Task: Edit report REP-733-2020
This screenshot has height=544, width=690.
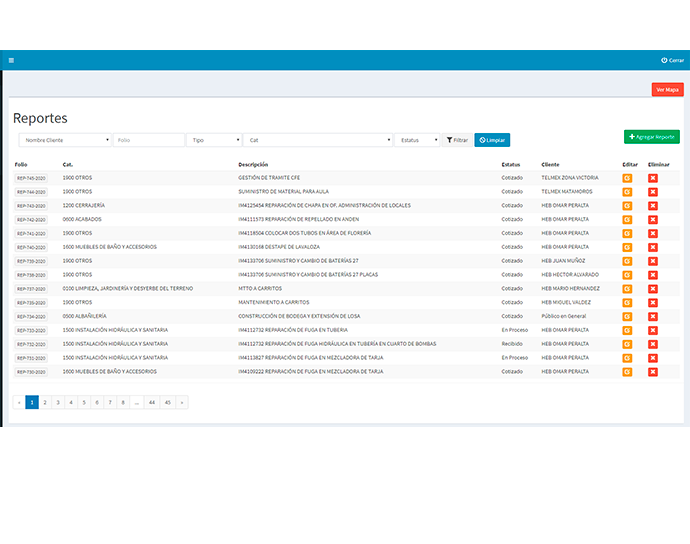Action: coord(627,330)
